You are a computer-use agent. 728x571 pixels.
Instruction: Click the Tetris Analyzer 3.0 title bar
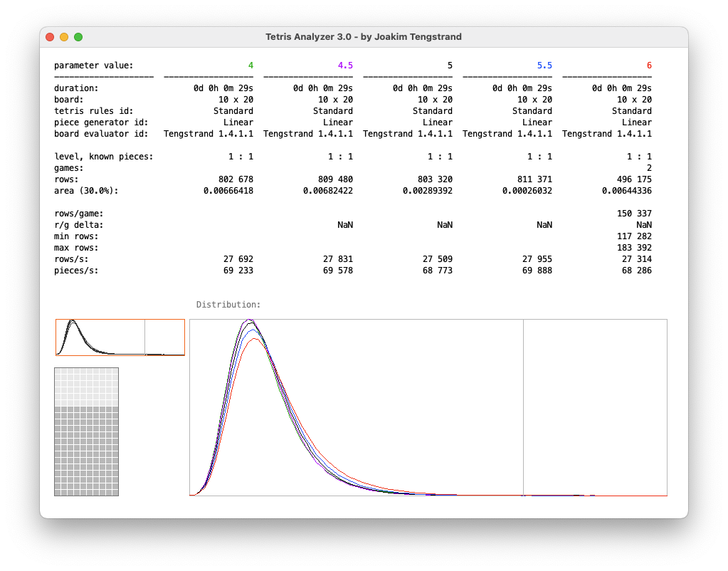point(364,36)
